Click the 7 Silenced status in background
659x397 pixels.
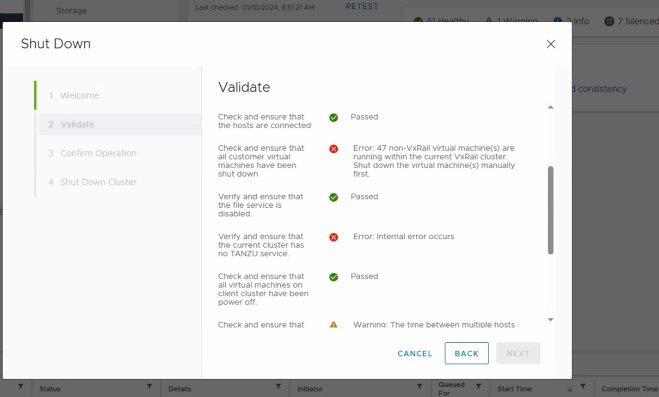click(x=638, y=21)
